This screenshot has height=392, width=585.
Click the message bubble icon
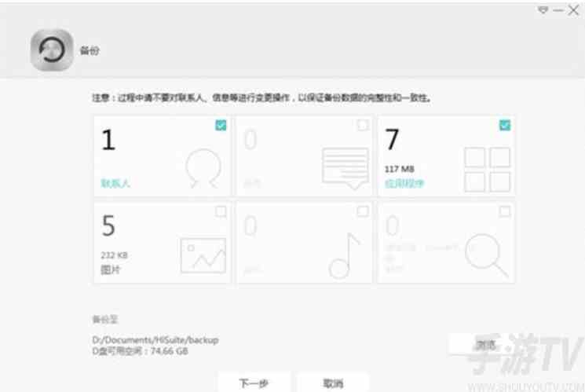coord(346,168)
